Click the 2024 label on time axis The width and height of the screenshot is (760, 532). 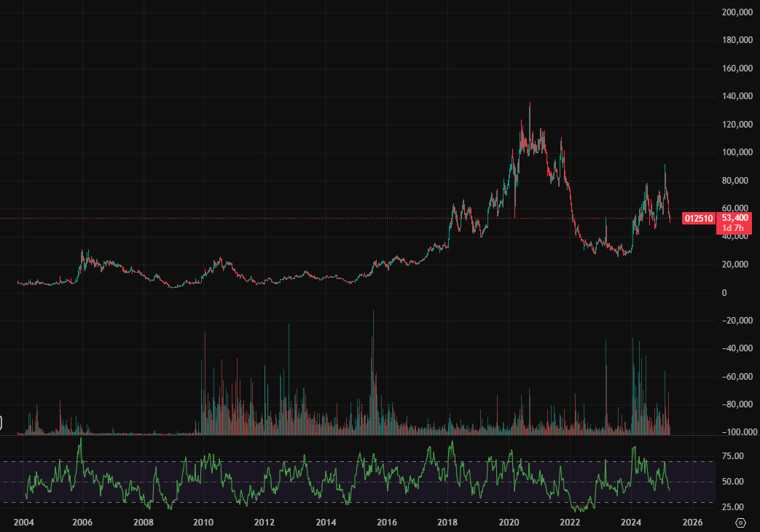(630, 523)
